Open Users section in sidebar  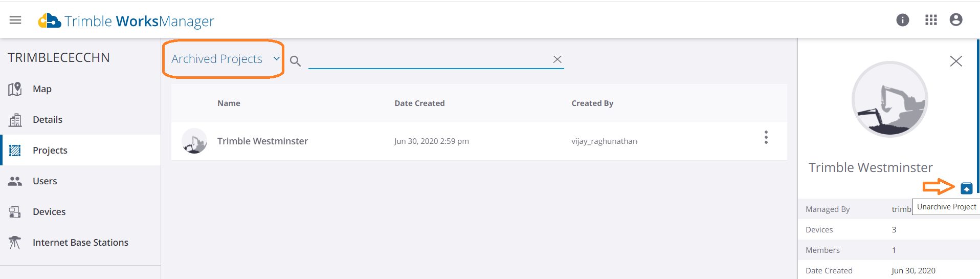pos(44,181)
